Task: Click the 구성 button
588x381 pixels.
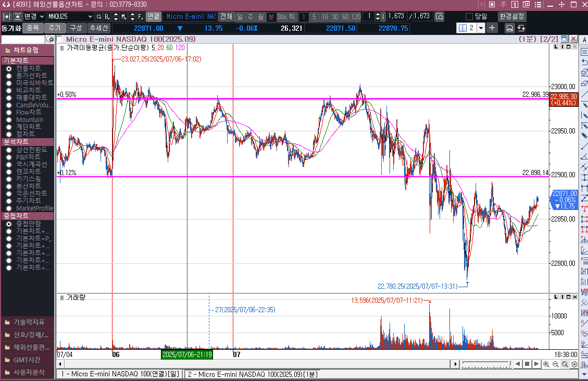Action: [76, 28]
